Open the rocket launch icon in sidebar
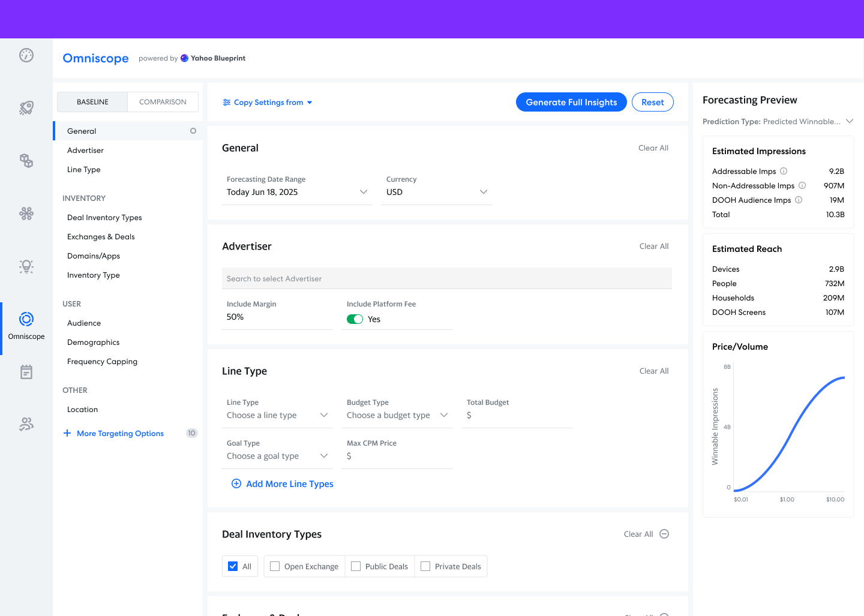Image resolution: width=864 pixels, height=616 pixels. 26,108
